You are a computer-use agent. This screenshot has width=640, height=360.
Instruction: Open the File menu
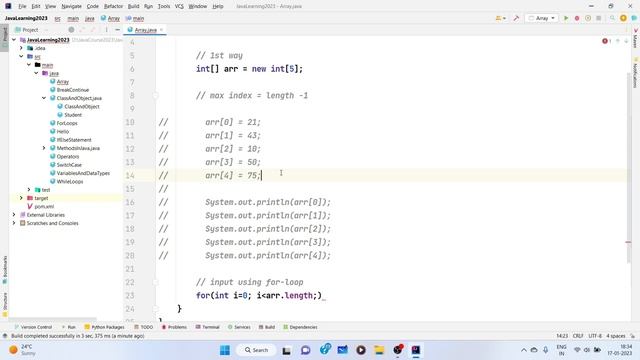coord(22,7)
